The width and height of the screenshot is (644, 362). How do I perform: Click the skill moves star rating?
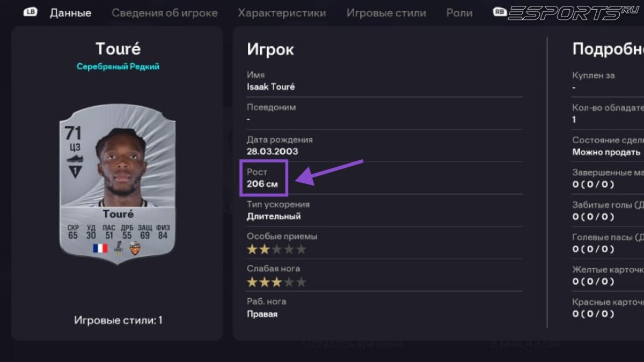click(276, 249)
